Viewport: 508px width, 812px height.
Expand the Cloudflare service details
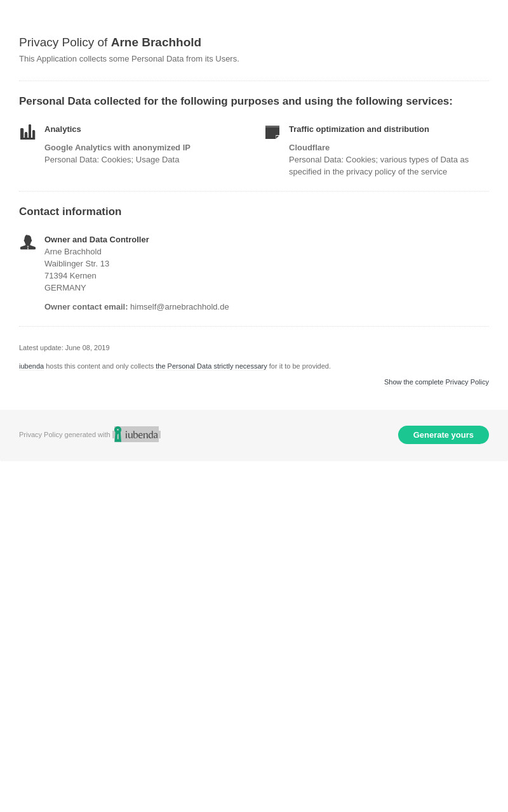[x=309, y=148]
